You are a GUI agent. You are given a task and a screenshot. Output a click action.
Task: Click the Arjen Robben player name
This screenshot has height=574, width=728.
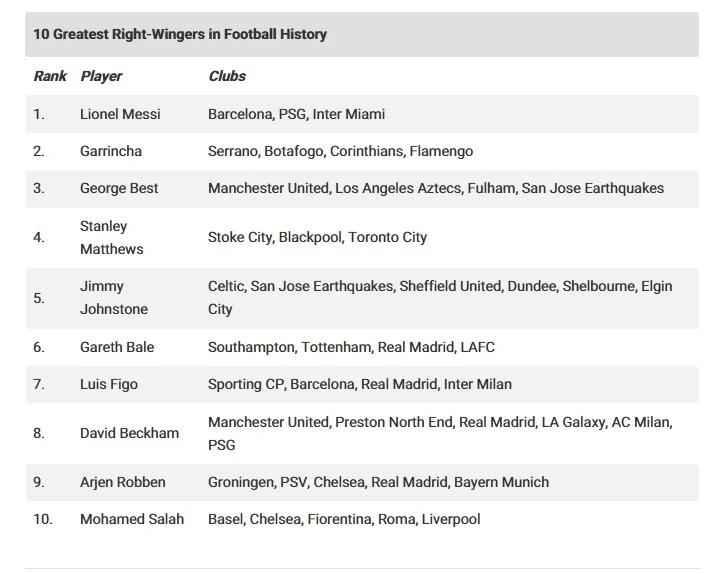pyautogui.click(x=124, y=482)
